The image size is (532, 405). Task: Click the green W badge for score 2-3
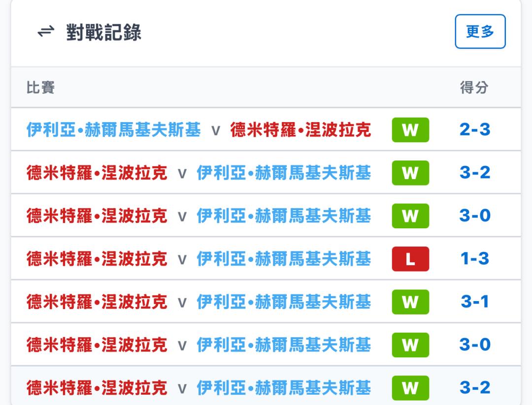tap(410, 130)
